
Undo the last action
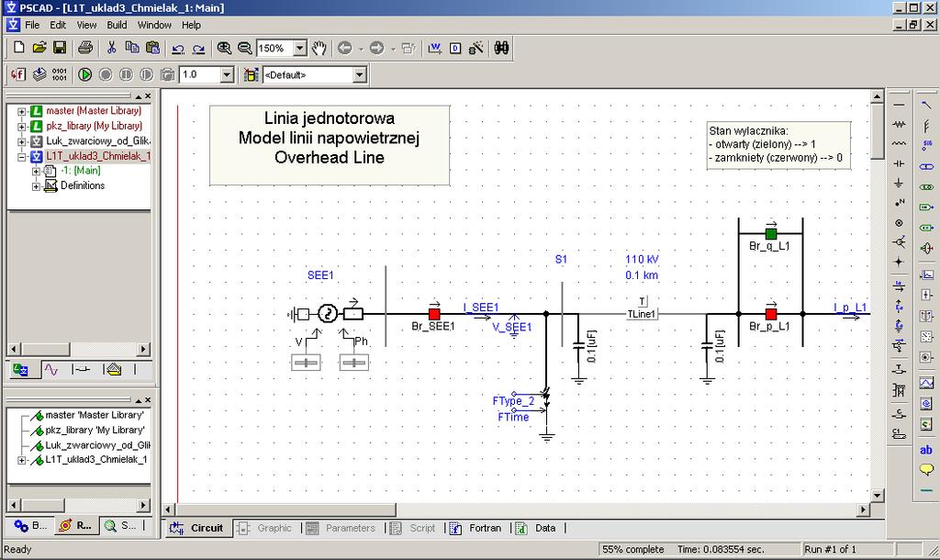178,49
